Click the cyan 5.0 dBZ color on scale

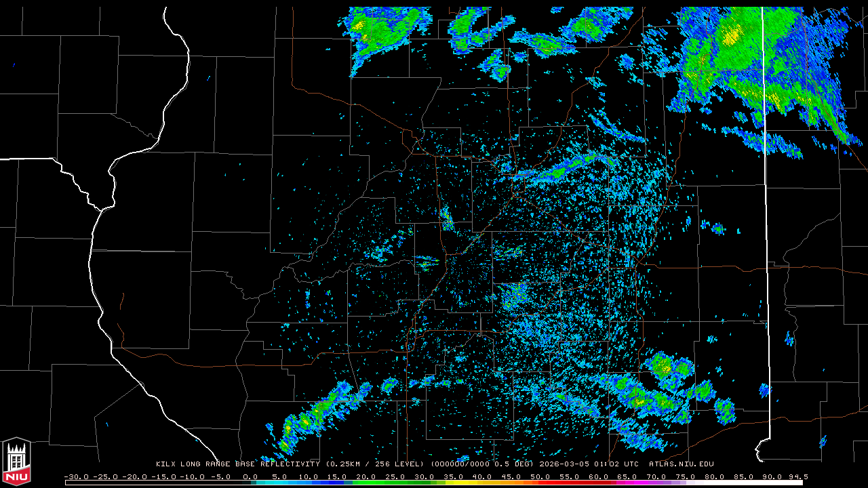(279, 483)
